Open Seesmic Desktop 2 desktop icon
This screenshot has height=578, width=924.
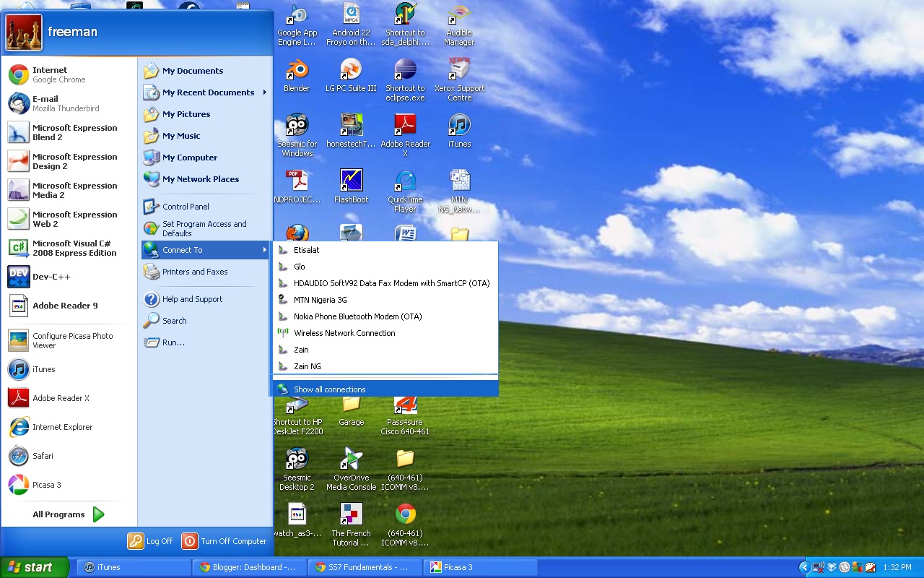(297, 470)
